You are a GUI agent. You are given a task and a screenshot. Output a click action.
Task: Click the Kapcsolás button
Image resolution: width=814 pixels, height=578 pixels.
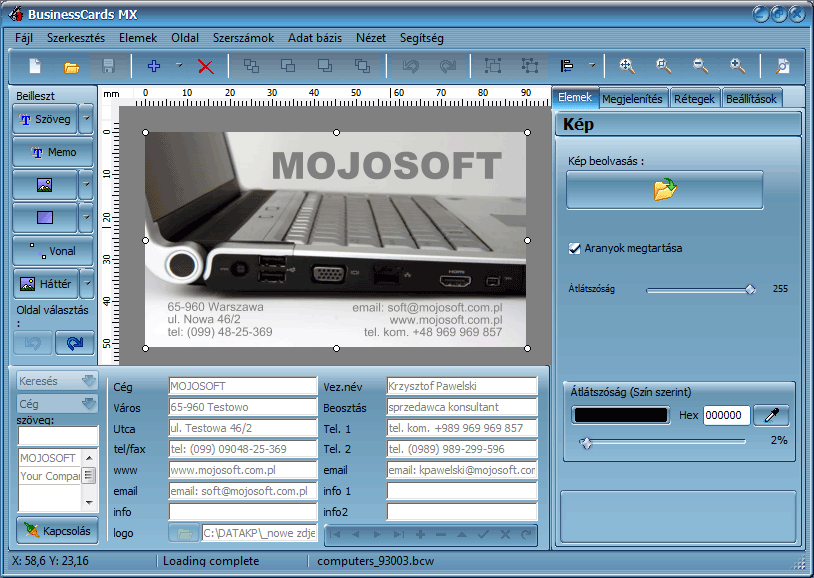pyautogui.click(x=57, y=531)
